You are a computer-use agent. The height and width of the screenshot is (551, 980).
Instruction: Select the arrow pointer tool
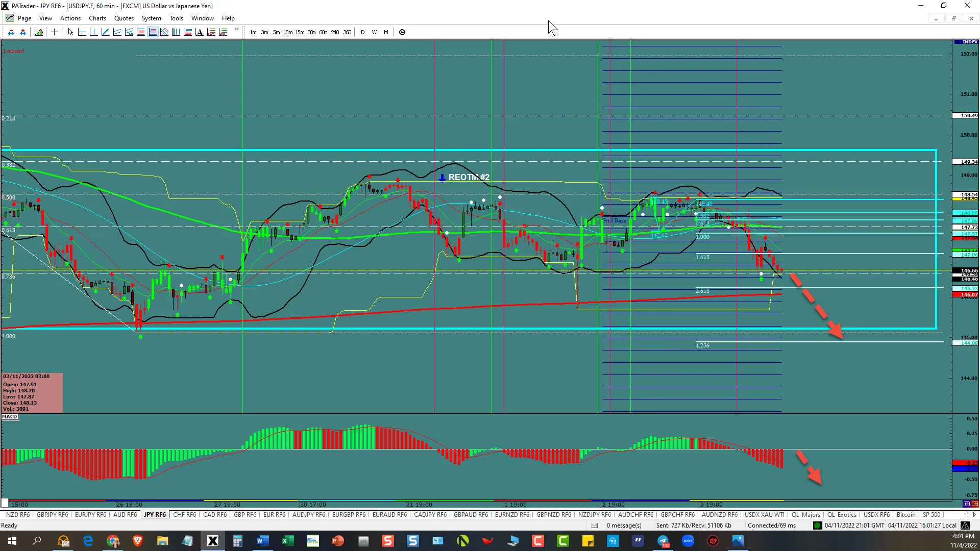[x=70, y=32]
